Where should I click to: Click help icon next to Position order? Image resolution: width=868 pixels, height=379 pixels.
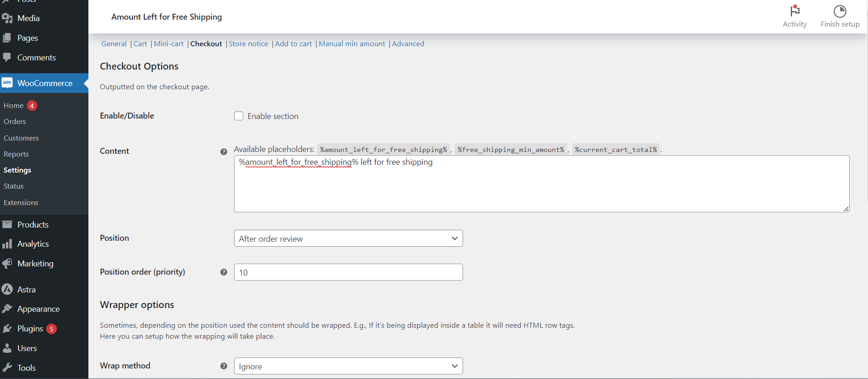tap(224, 272)
